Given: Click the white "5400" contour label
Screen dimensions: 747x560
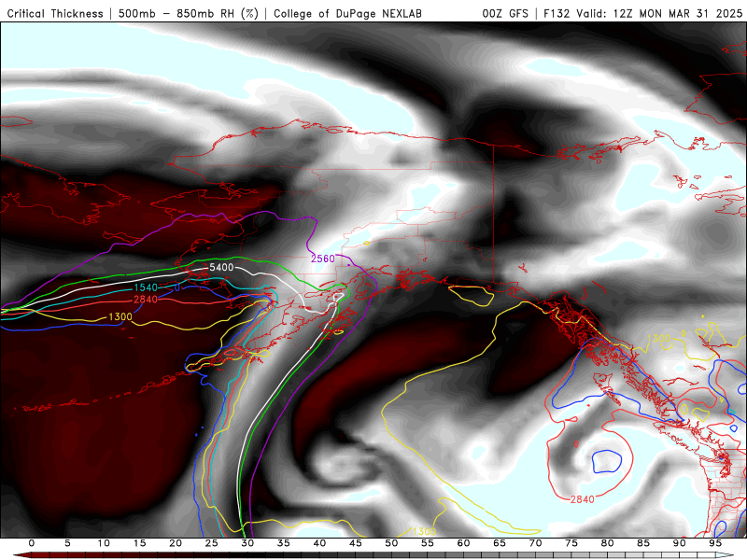Looking at the screenshot, I should coord(221,267).
